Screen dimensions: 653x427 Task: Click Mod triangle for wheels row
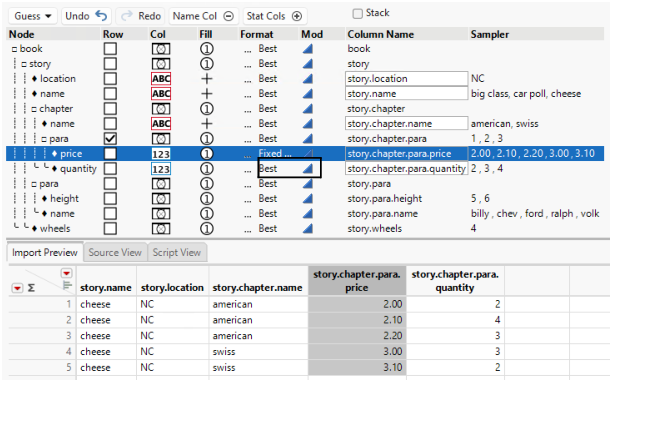[x=308, y=229]
